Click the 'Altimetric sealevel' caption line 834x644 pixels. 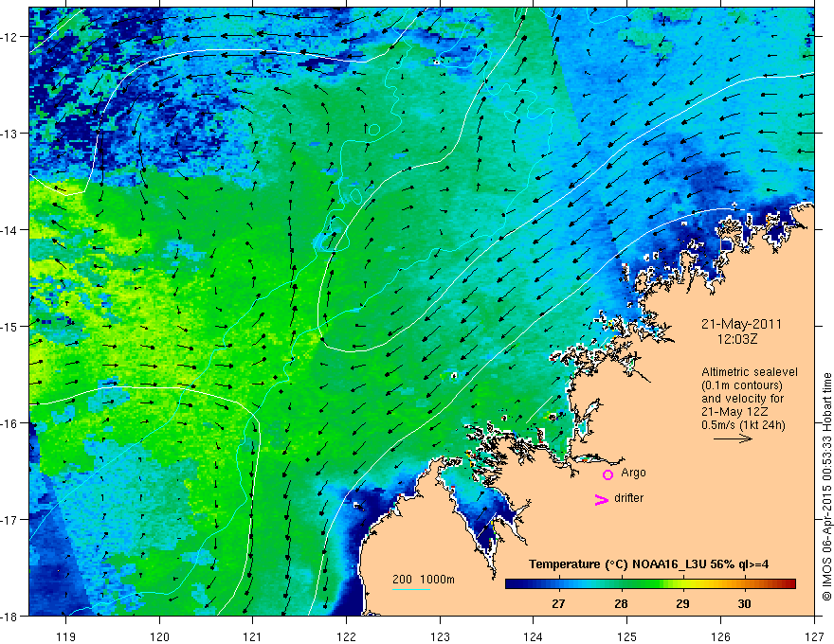pyautogui.click(x=750, y=372)
